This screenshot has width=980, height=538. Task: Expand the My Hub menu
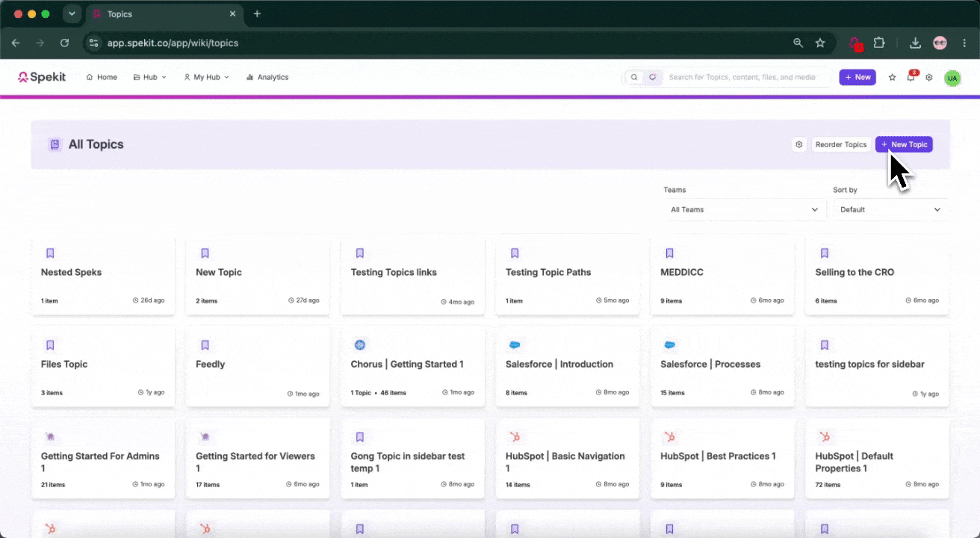(x=206, y=77)
